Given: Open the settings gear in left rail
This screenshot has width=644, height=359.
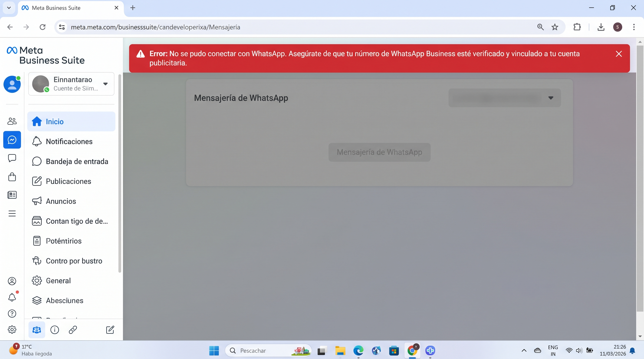Looking at the screenshot, I should (x=12, y=330).
